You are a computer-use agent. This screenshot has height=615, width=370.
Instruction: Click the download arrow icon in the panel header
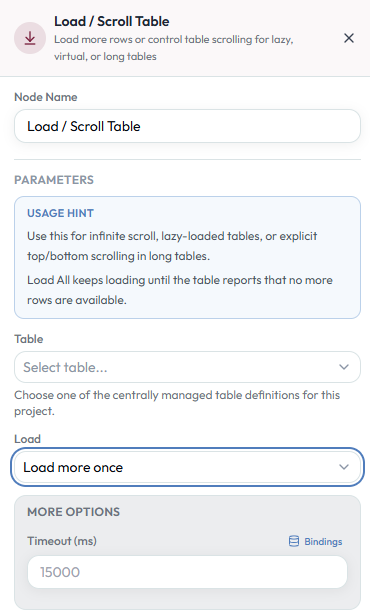30,38
